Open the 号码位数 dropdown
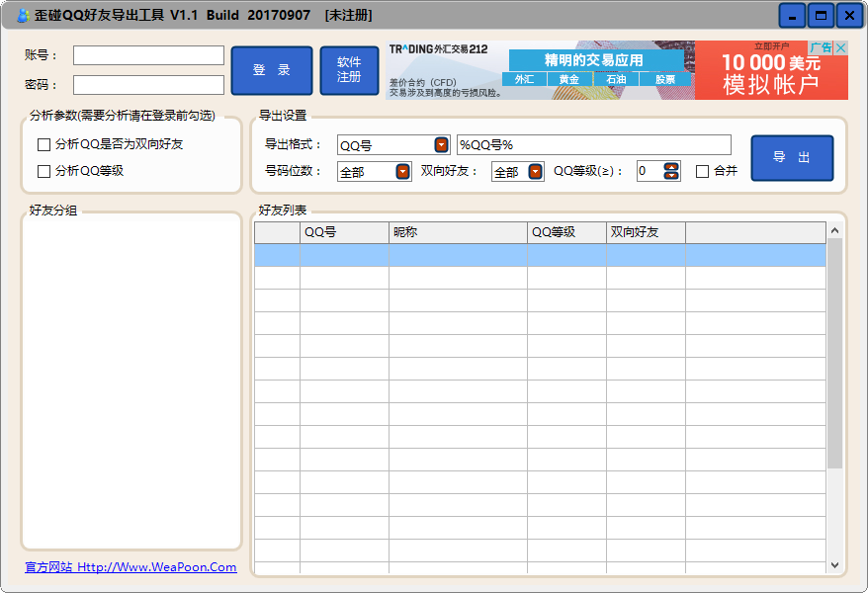868x593 pixels. (403, 172)
